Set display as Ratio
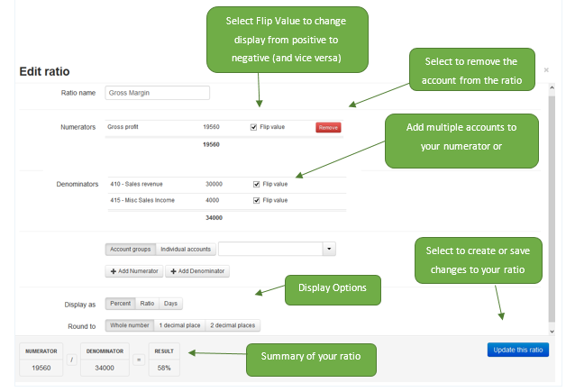 147,304
